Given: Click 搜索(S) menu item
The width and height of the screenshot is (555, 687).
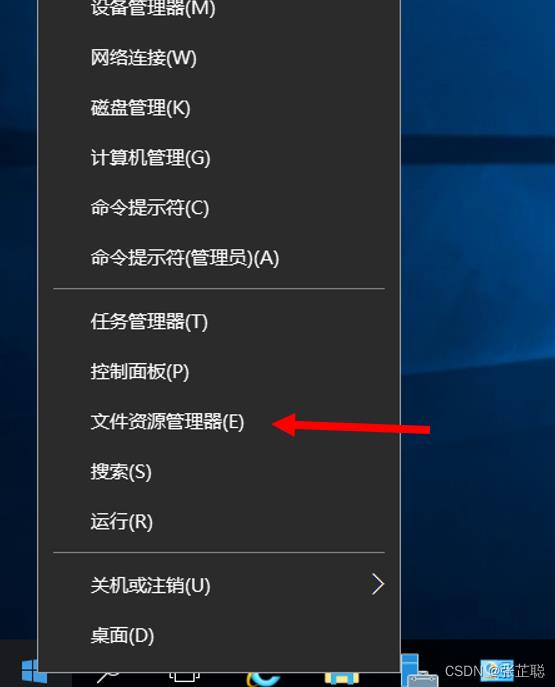Looking at the screenshot, I should [219, 471].
